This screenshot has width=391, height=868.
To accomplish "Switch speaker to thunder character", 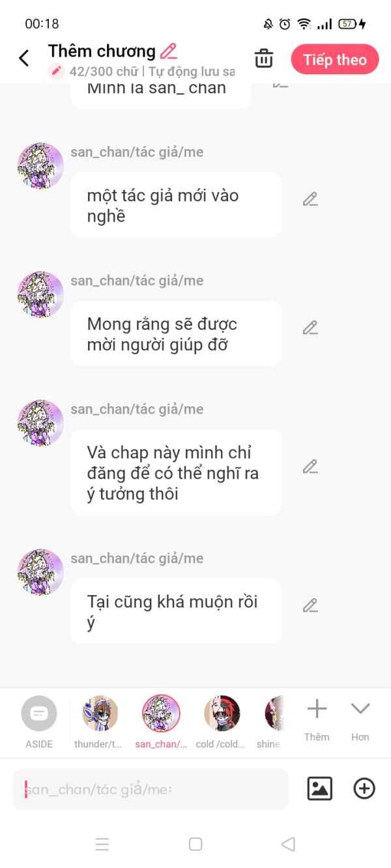I will 100,721.
